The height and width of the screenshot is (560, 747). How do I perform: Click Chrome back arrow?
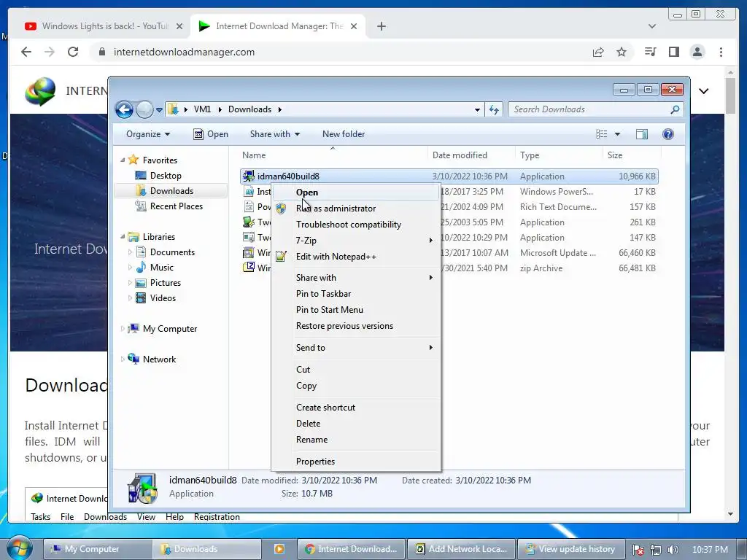(x=26, y=52)
